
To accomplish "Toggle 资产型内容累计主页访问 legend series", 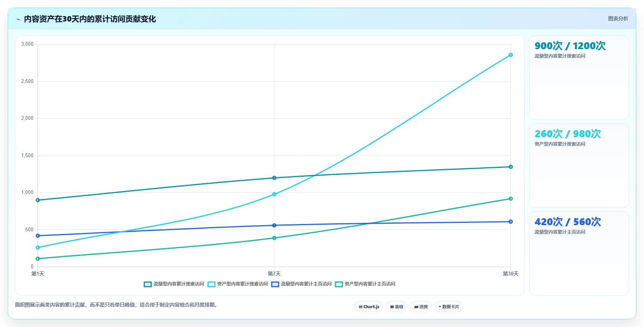I will pos(365,284).
